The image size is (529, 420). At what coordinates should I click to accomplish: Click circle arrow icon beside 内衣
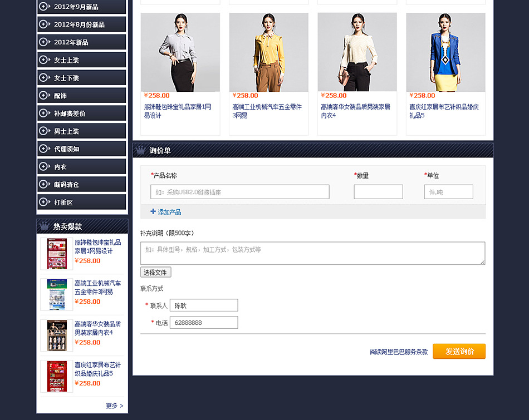[44, 166]
